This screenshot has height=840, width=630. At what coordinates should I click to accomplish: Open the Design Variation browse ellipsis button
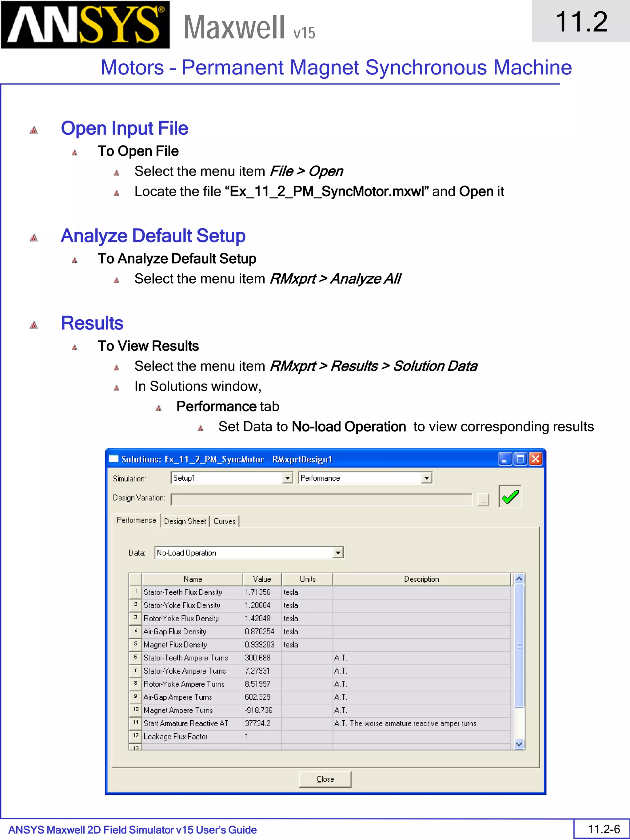[483, 500]
